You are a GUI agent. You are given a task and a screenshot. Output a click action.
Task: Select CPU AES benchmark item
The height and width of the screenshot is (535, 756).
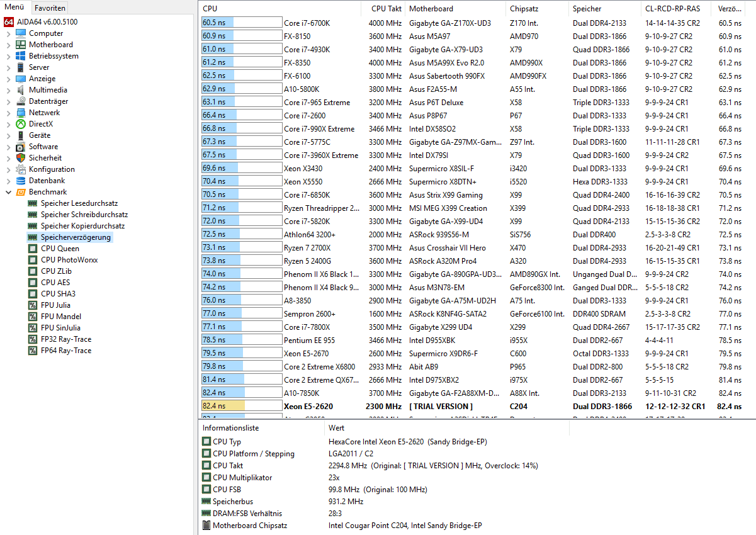pos(55,283)
